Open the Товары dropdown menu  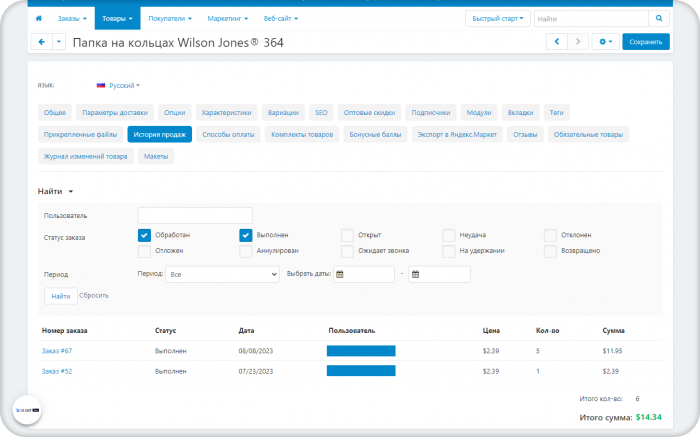click(117, 18)
